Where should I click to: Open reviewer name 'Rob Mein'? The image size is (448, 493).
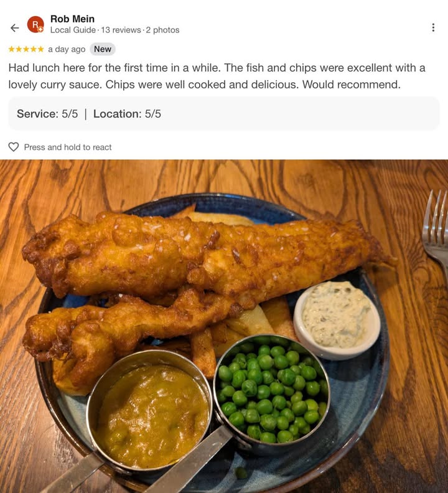pyautogui.click(x=72, y=19)
